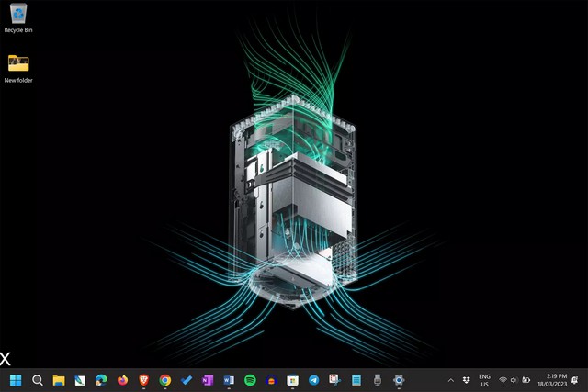Open Microsoft To Do checkmark icon
The width and height of the screenshot is (588, 392).
coord(186,380)
